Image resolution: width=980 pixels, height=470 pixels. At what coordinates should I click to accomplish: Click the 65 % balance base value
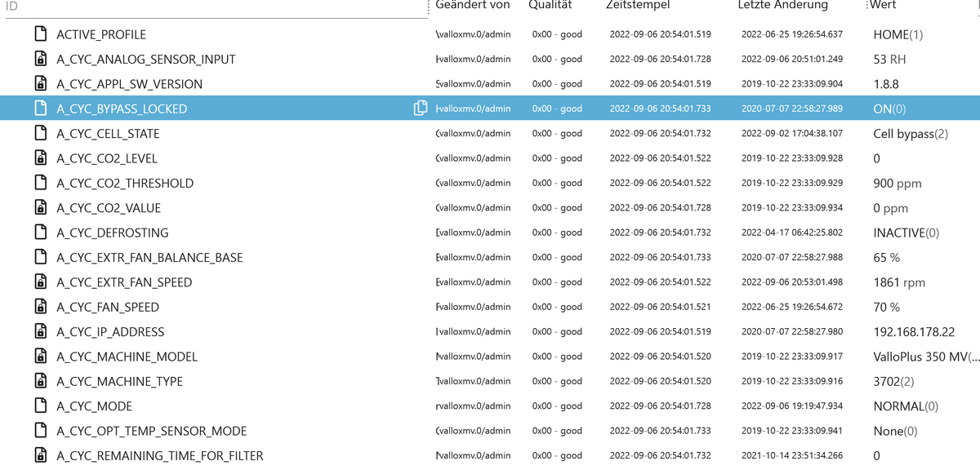pyautogui.click(x=887, y=258)
